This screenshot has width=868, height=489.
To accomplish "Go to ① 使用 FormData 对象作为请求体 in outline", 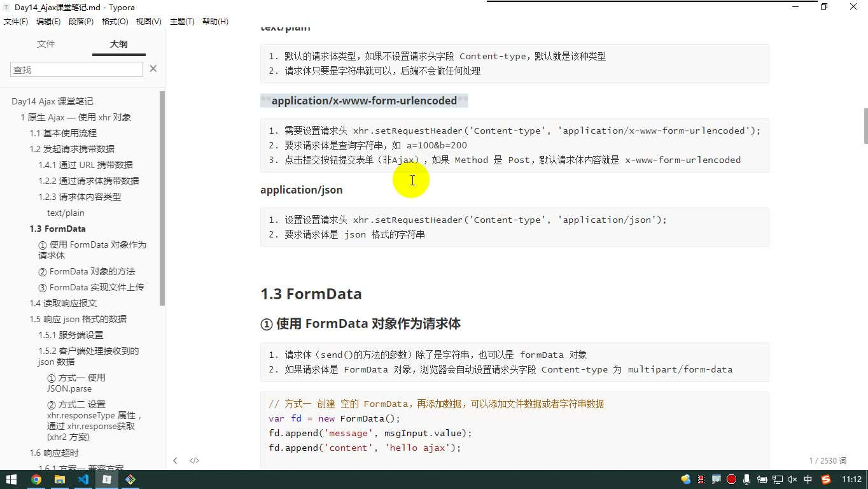I will [92, 250].
